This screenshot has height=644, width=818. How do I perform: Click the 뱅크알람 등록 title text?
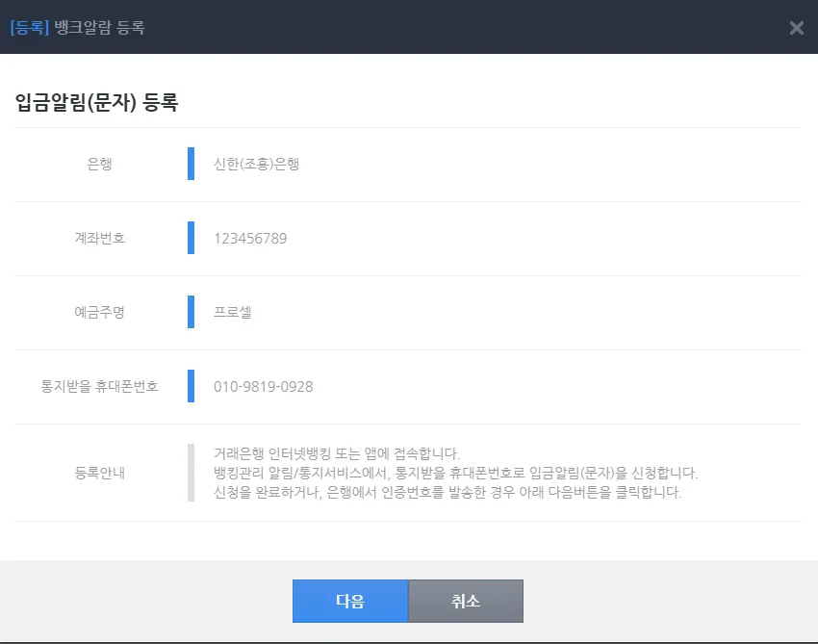100,28
